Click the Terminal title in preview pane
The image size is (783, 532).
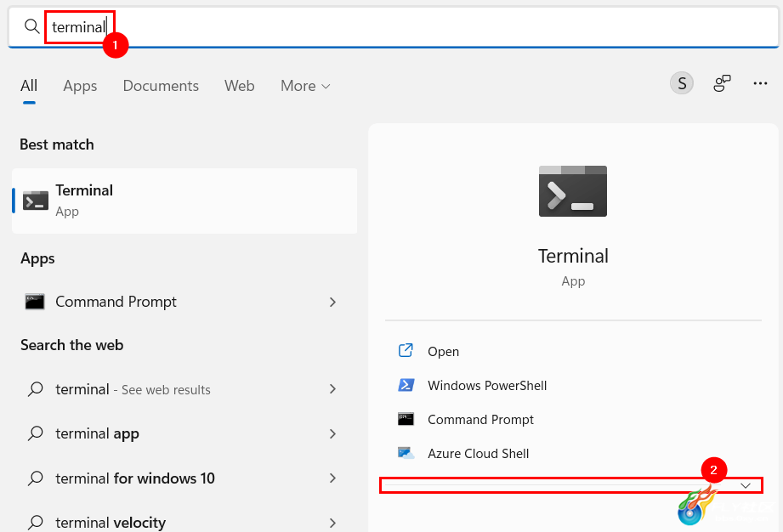click(573, 256)
